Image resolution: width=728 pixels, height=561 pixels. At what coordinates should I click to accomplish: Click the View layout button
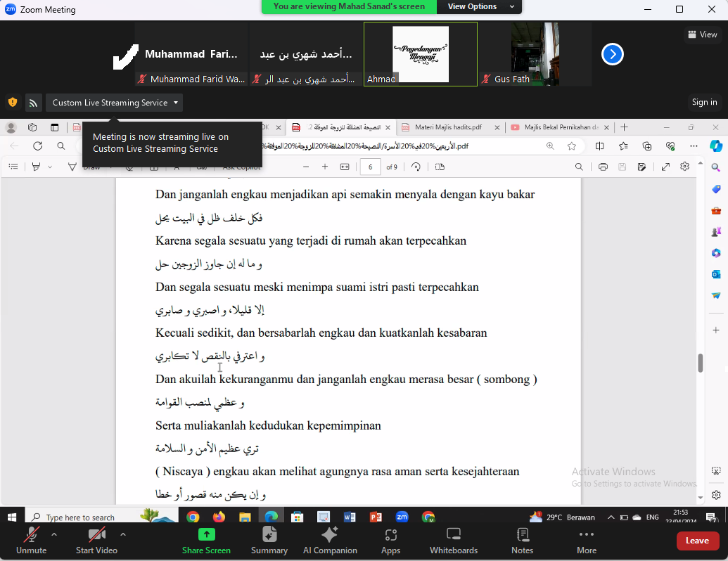(x=703, y=35)
